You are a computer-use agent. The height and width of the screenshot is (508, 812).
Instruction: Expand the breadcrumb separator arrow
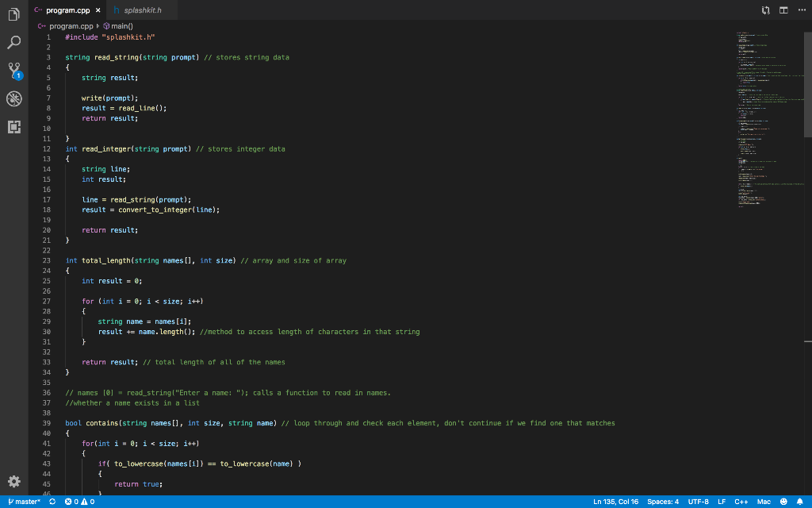pos(98,26)
